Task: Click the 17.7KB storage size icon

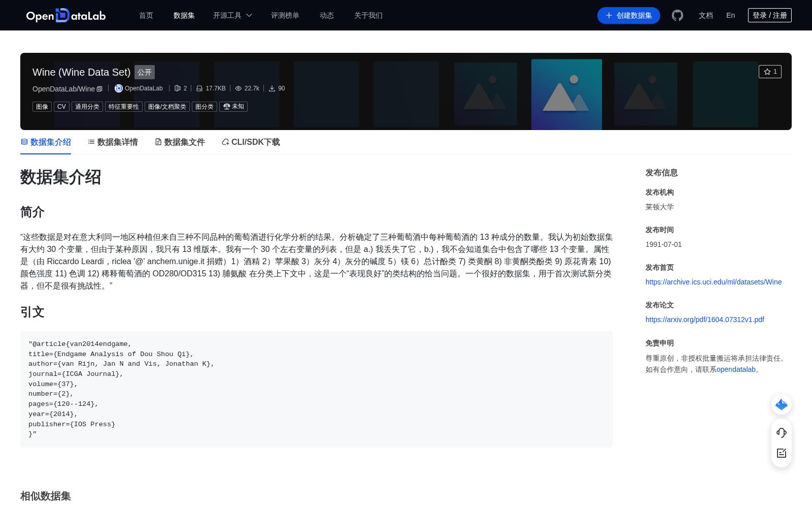Action: [199, 88]
